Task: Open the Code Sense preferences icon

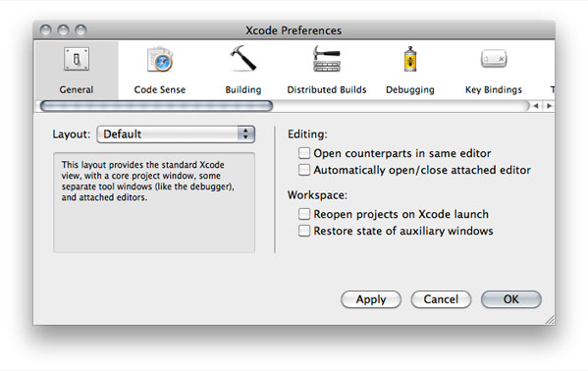Action: (x=160, y=59)
